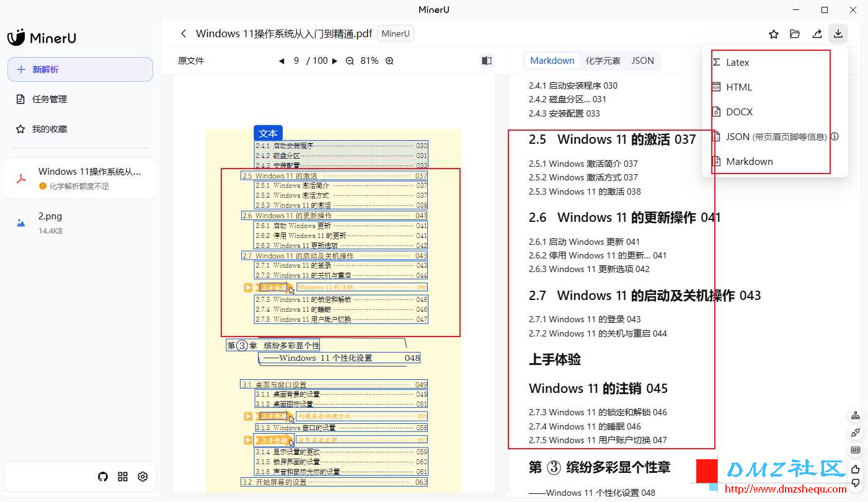Click the share/export arrow icon
The image size is (868, 502).
817,34
